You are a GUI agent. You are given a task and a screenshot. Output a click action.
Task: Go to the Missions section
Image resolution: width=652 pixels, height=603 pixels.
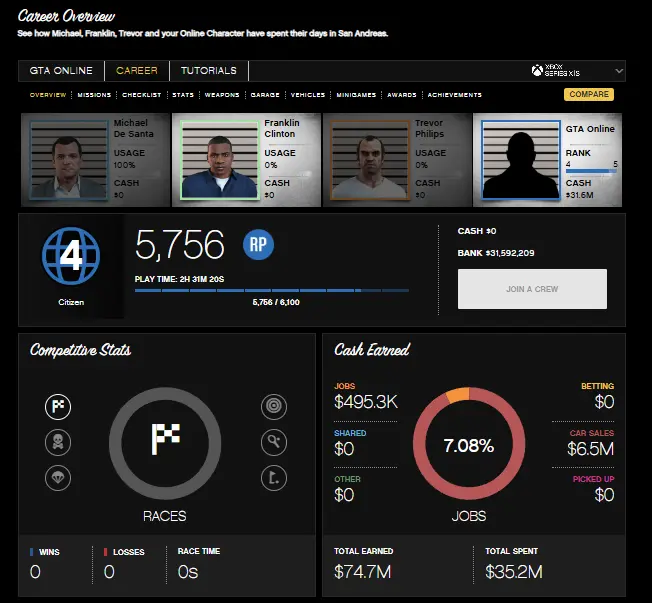(x=94, y=95)
